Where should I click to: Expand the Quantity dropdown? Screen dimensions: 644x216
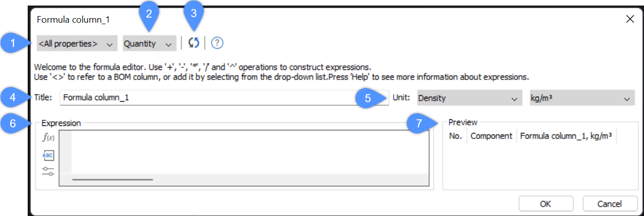(150, 44)
